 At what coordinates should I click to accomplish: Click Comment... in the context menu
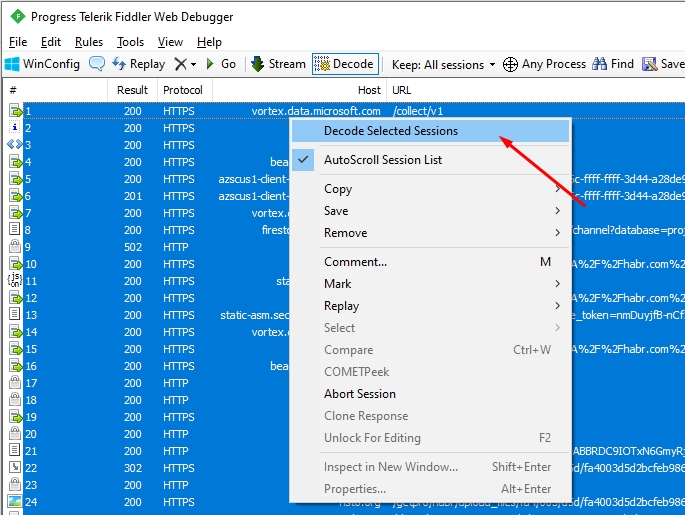click(x=355, y=262)
